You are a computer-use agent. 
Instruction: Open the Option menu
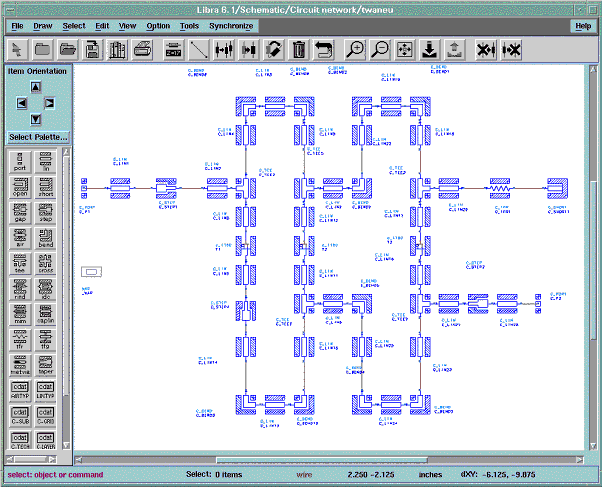[158, 26]
